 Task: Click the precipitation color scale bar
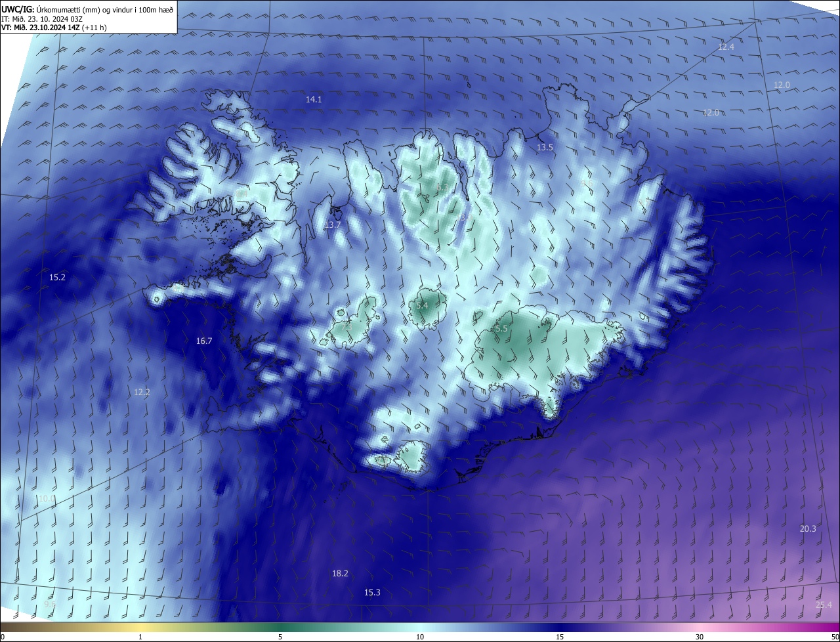[420, 628]
